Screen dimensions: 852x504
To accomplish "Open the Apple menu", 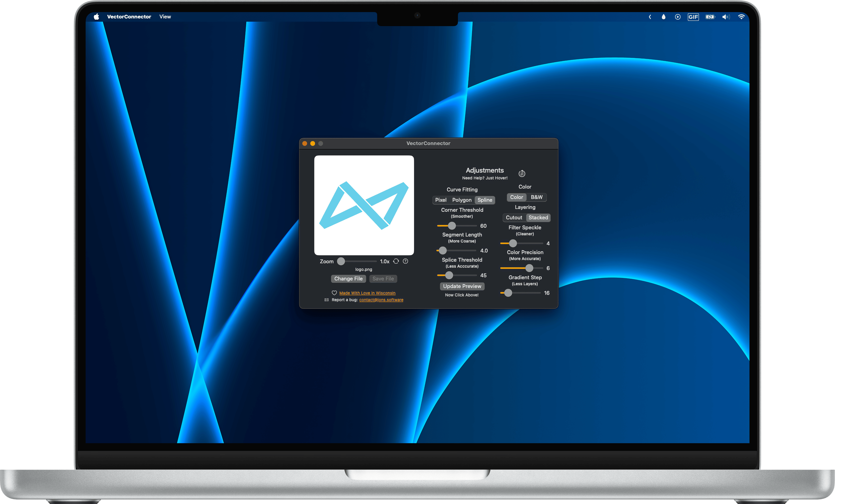I will coord(96,17).
